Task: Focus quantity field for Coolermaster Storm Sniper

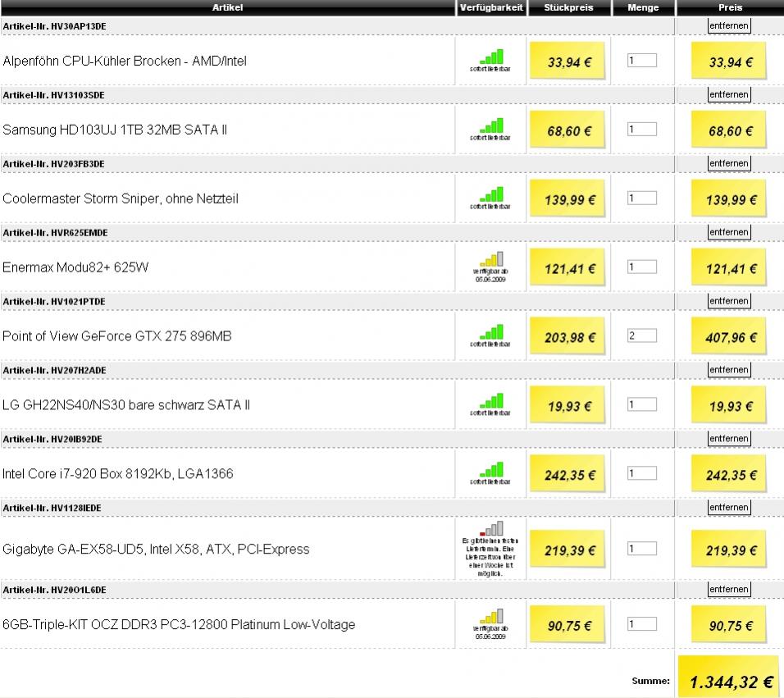Action: point(642,198)
